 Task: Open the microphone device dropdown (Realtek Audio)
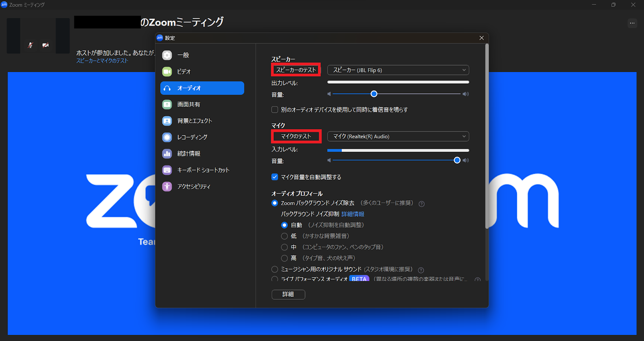tap(398, 136)
